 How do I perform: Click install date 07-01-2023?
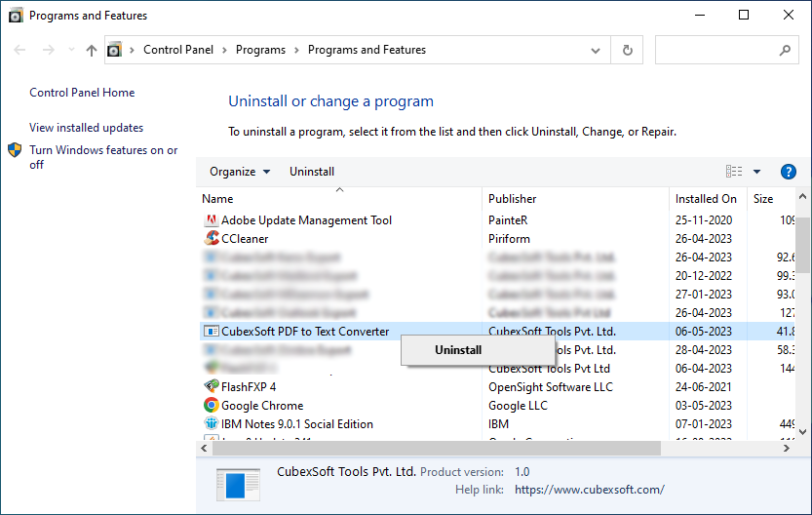click(x=703, y=424)
